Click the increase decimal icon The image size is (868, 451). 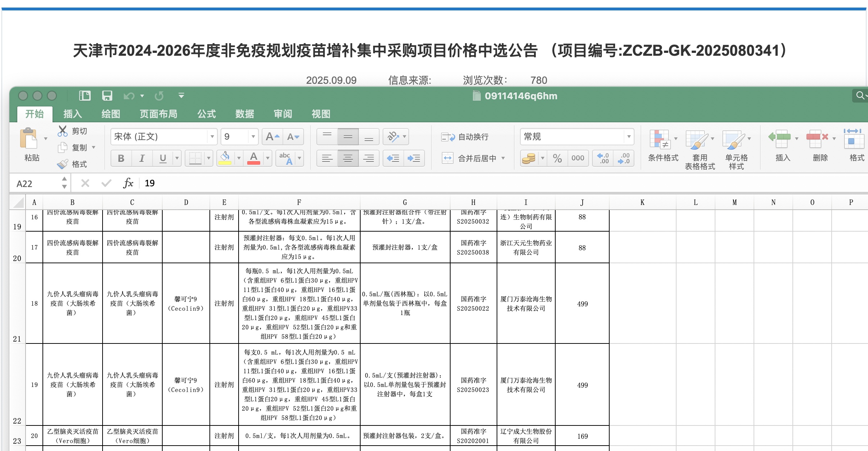click(603, 158)
